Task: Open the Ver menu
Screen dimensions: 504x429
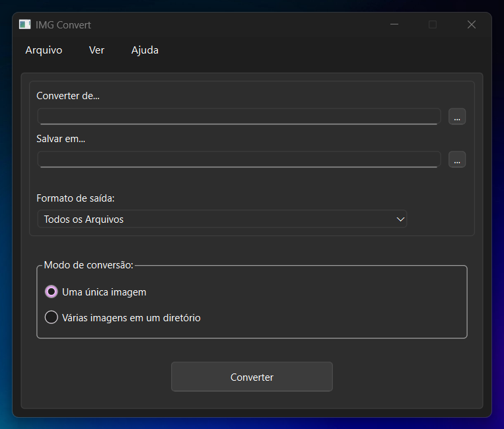Action: point(96,50)
